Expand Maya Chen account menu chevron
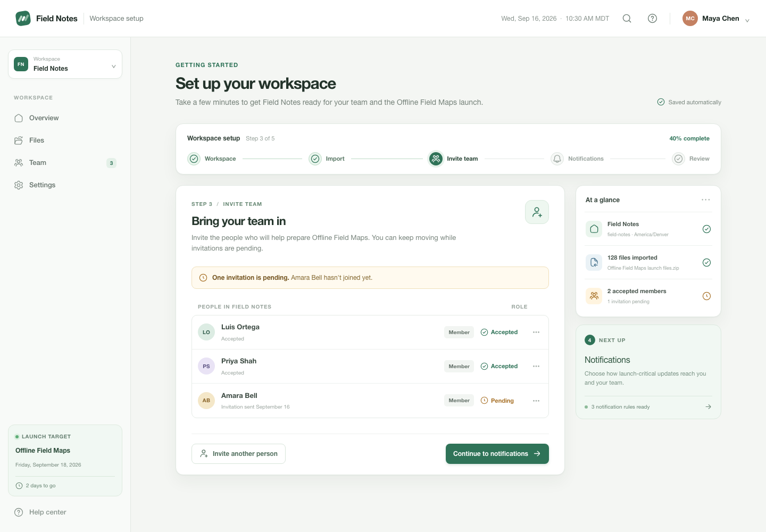The height and width of the screenshot is (532, 766). point(747,20)
